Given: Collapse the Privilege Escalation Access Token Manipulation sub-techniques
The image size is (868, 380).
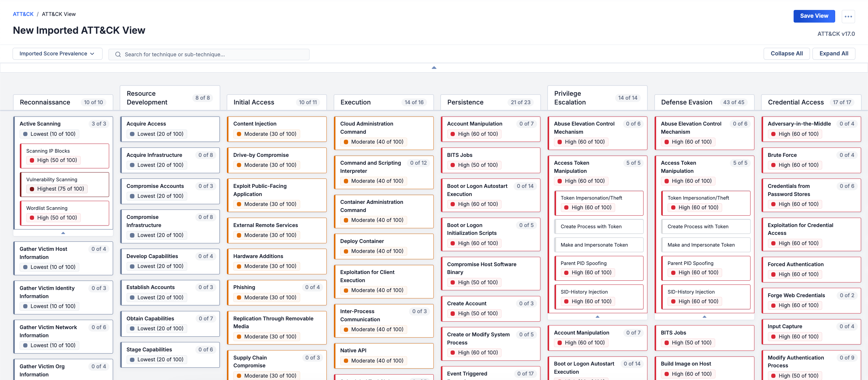Looking at the screenshot, I should point(597,317).
